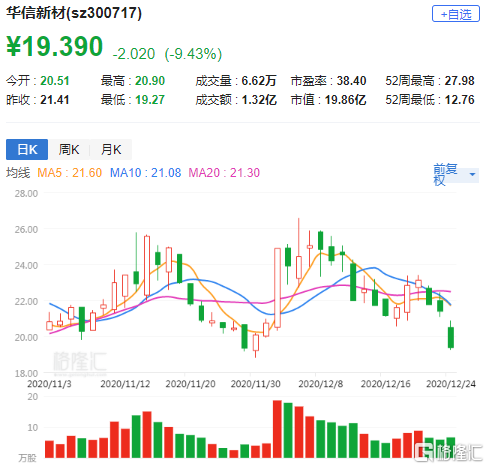Click the 市盈率 value 38.40

click(x=351, y=81)
